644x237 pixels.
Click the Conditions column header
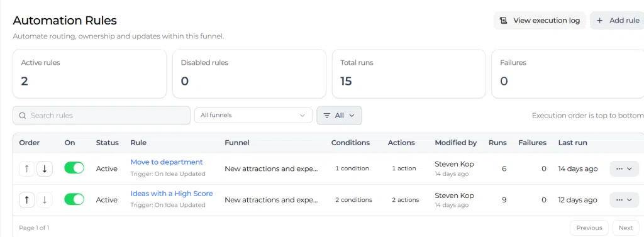point(351,143)
